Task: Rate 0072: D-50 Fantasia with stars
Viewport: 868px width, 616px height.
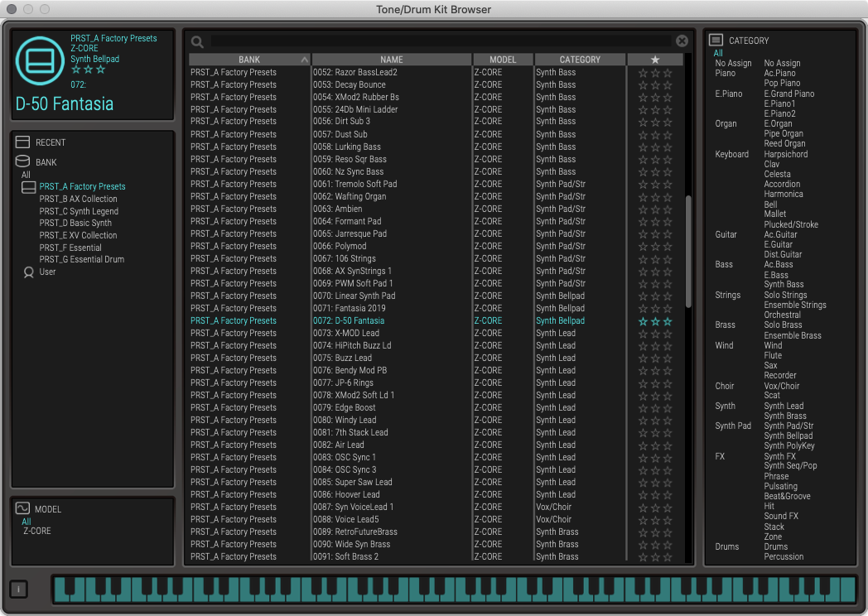Action: [655, 321]
